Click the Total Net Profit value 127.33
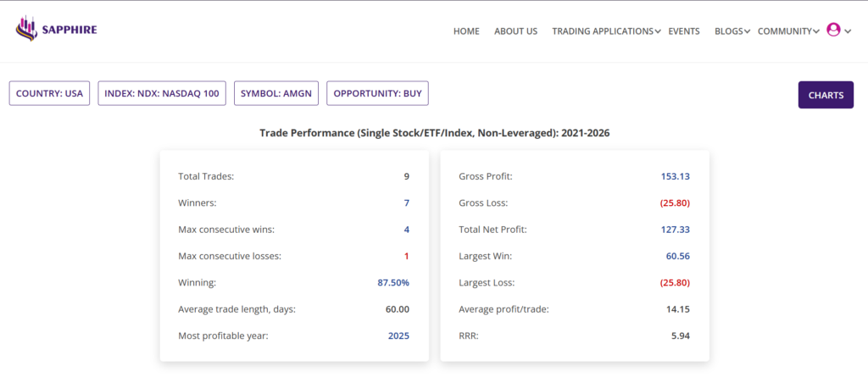This screenshot has width=868, height=377. [x=676, y=230]
